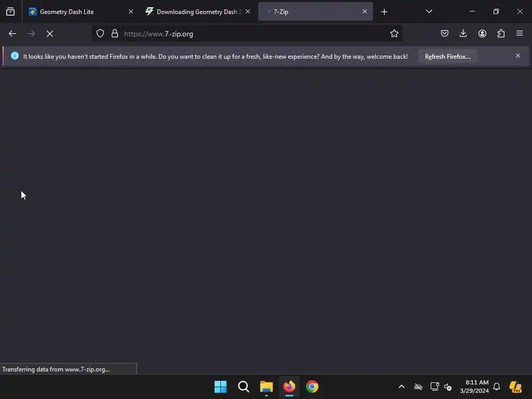Stop loading the page
Viewport: 532px width, 399px height.
[x=50, y=34]
